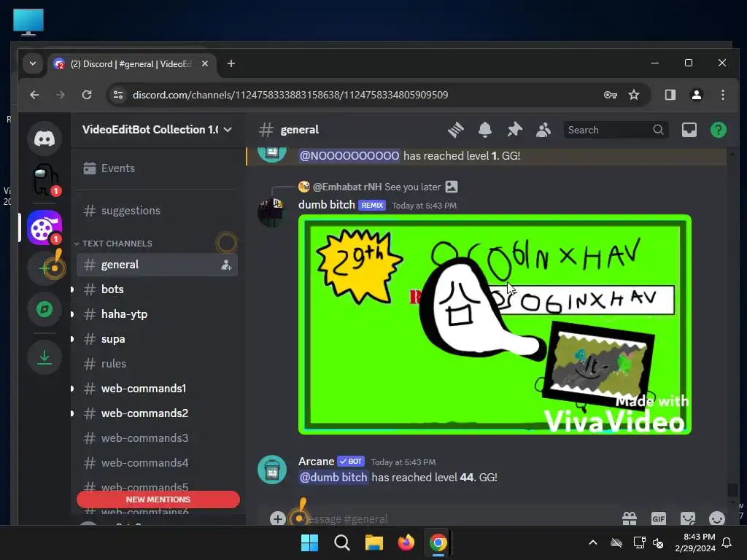Add a server with plus icon
The image size is (747, 560).
pos(44,268)
